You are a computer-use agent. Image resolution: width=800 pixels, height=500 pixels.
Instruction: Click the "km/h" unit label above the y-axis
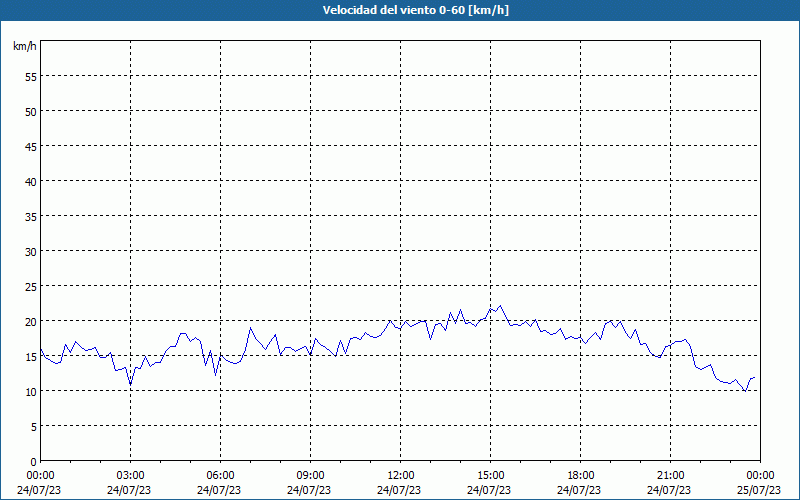24,47
